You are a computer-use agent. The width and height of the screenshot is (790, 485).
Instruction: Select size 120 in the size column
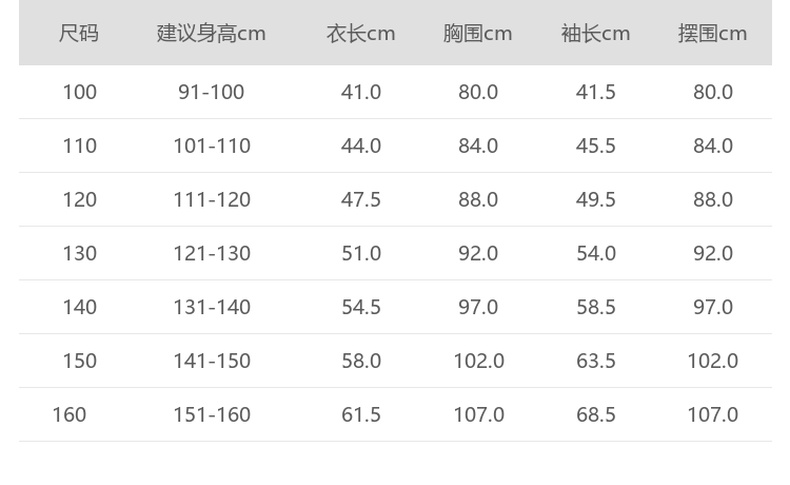(x=80, y=200)
